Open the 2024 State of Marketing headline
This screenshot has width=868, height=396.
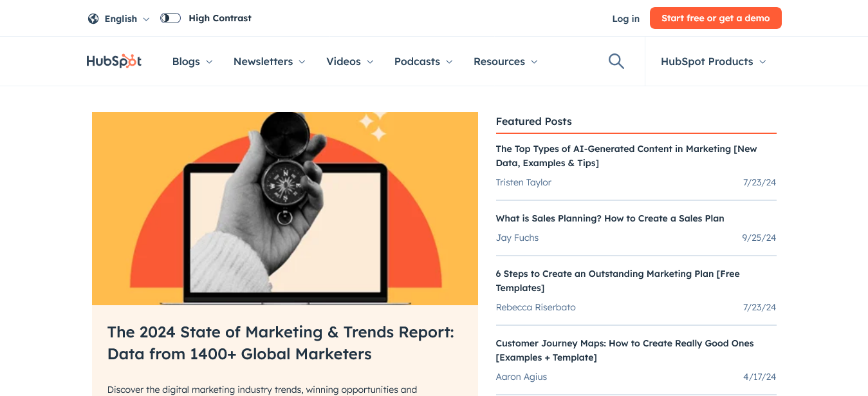pos(281,343)
